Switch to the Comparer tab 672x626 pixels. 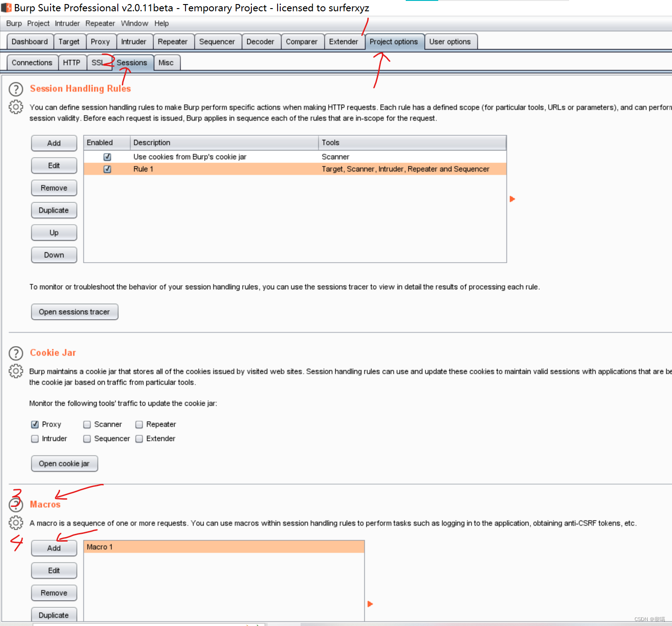[301, 42]
